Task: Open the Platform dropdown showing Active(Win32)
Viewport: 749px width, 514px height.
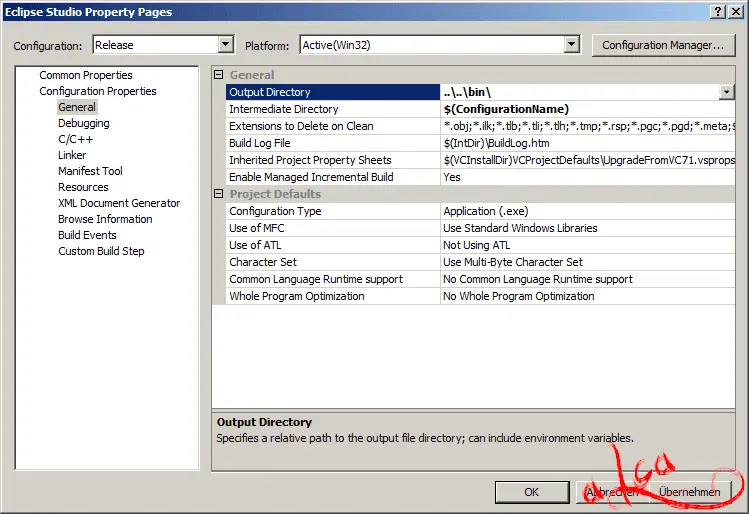Action: tap(440, 45)
